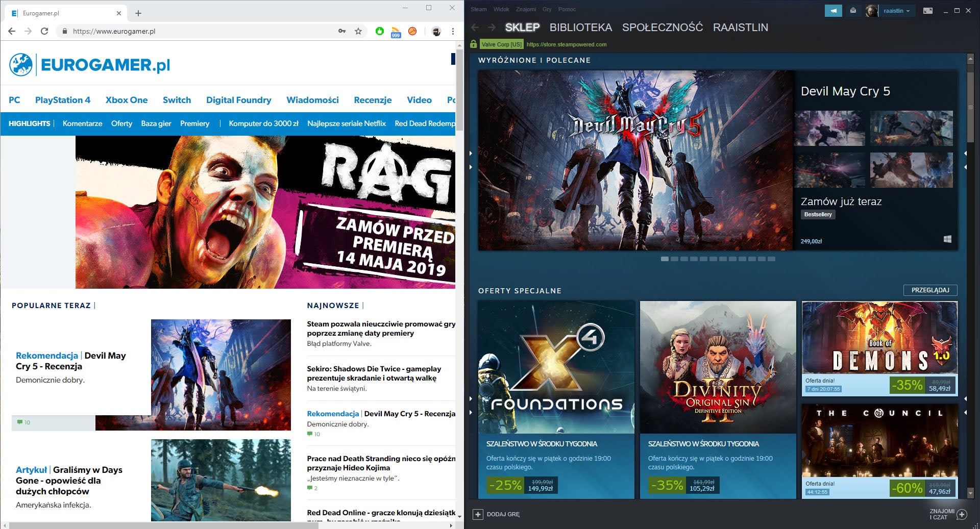Click the Devil May Cry 5 featured main image
This screenshot has height=529, width=980.
coord(635,160)
